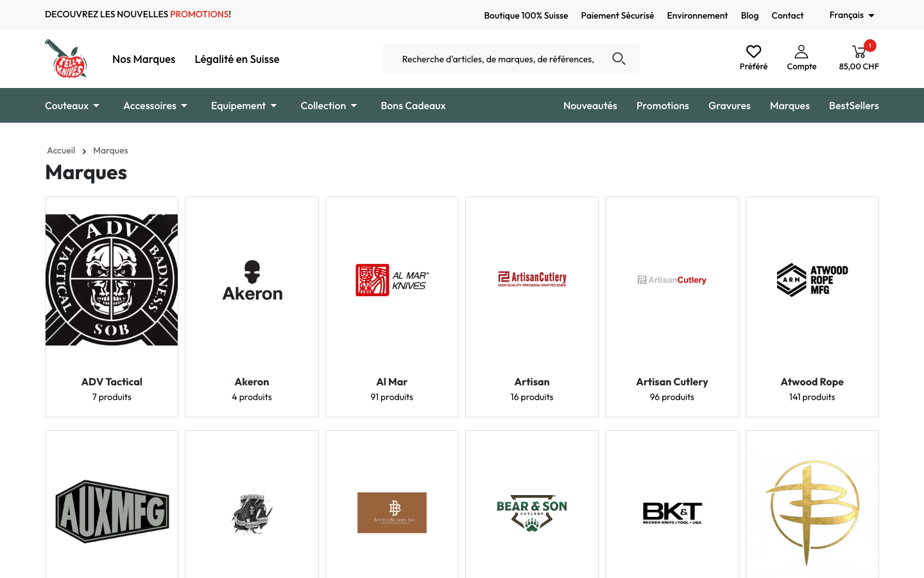Image resolution: width=924 pixels, height=578 pixels.
Task: Click the cart item count badge
Action: (x=870, y=46)
